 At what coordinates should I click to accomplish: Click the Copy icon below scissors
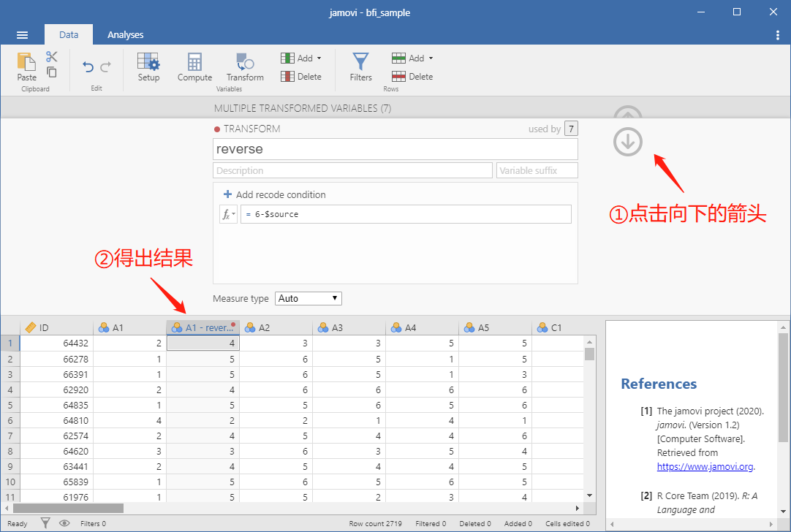(x=51, y=72)
